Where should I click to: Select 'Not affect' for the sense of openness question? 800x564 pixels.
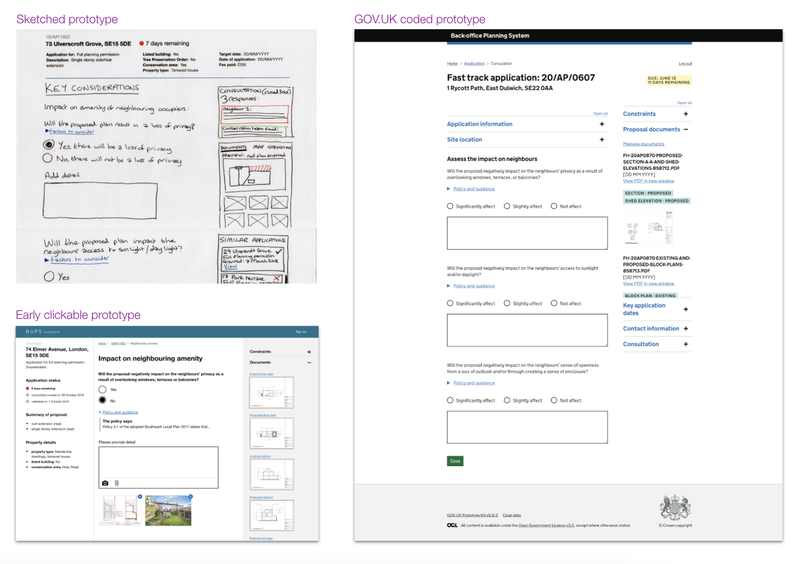coord(554,400)
